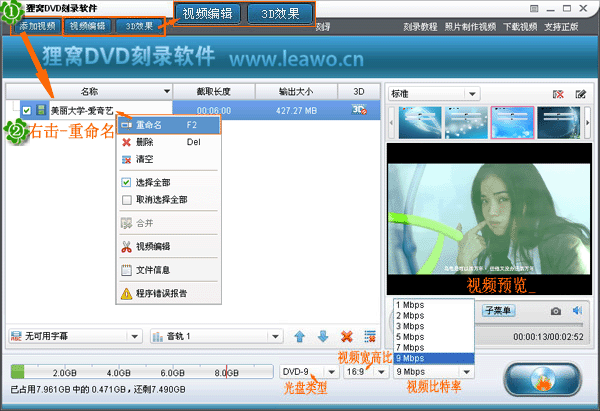
Task: Select the second menu template thumbnail
Action: (466, 123)
